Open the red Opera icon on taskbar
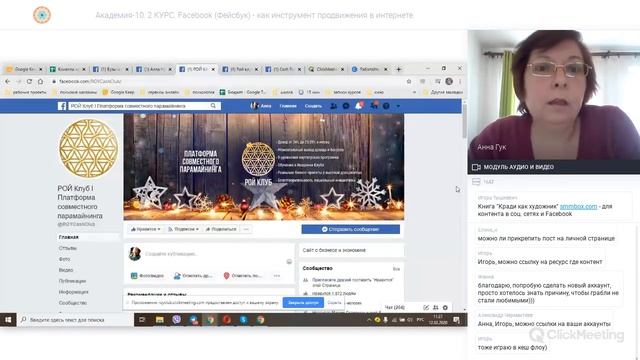 pyautogui.click(x=227, y=320)
